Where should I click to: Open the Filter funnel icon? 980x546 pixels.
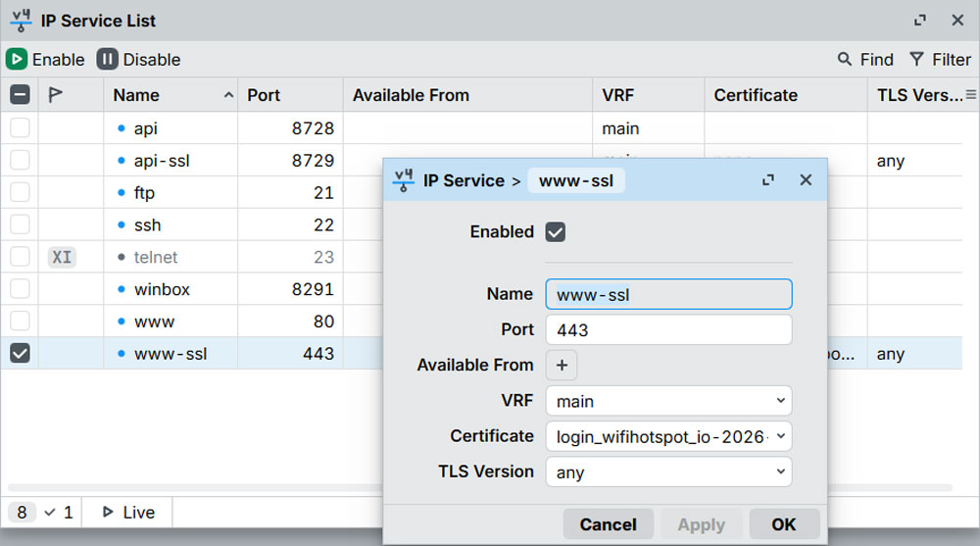916,60
